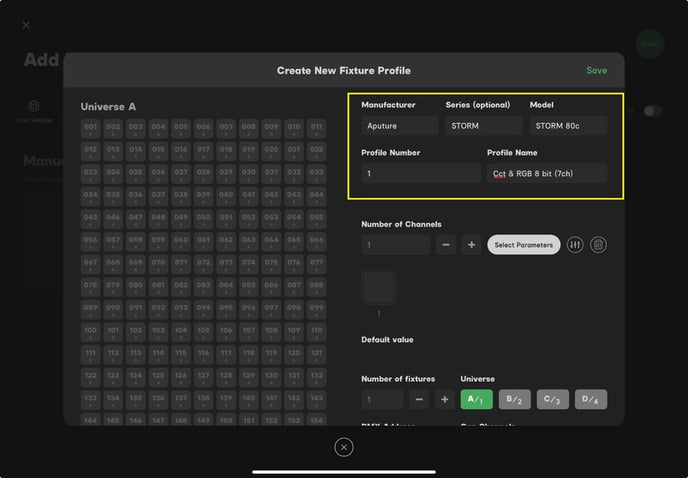The image size is (688, 478).
Task: Decrease number of channels with minus
Action: tap(446, 245)
